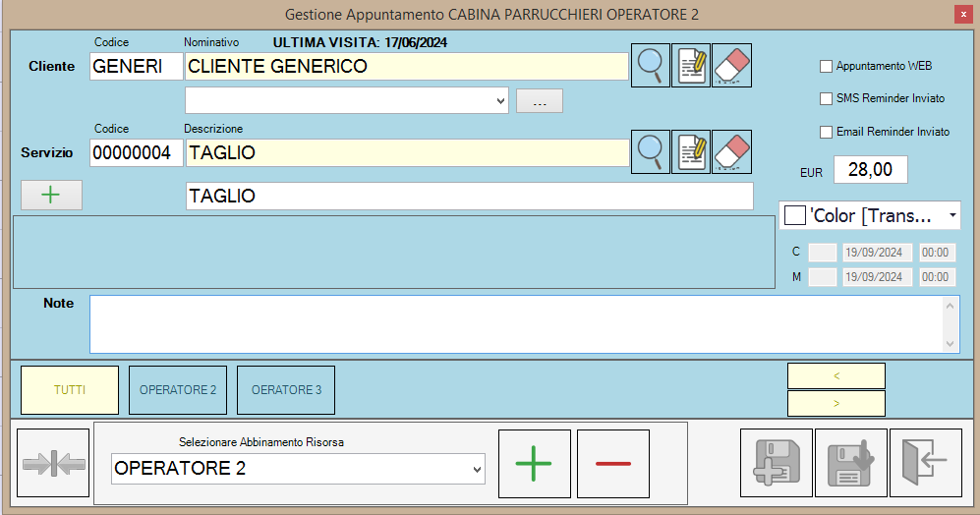Search services with the Servizio magnifier icon
Screen dimensions: 980x515
[x=650, y=151]
